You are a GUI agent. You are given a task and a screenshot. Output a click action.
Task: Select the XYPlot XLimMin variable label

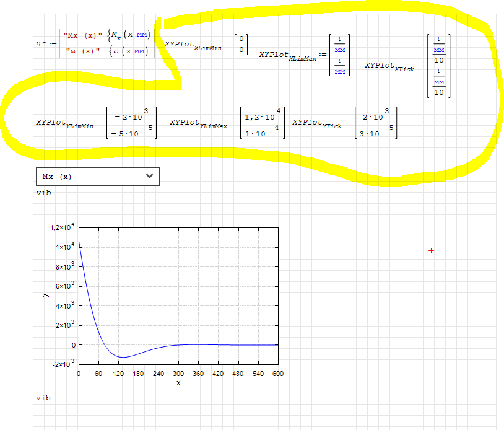pos(193,45)
